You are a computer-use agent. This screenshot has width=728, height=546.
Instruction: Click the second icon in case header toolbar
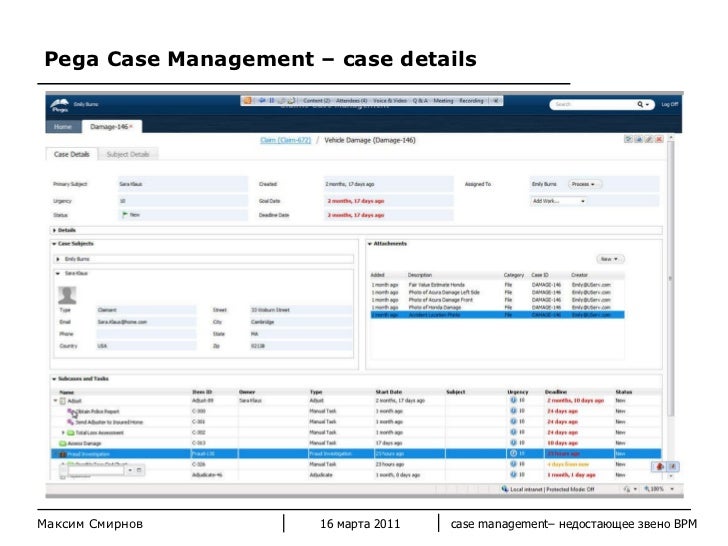click(x=638, y=139)
